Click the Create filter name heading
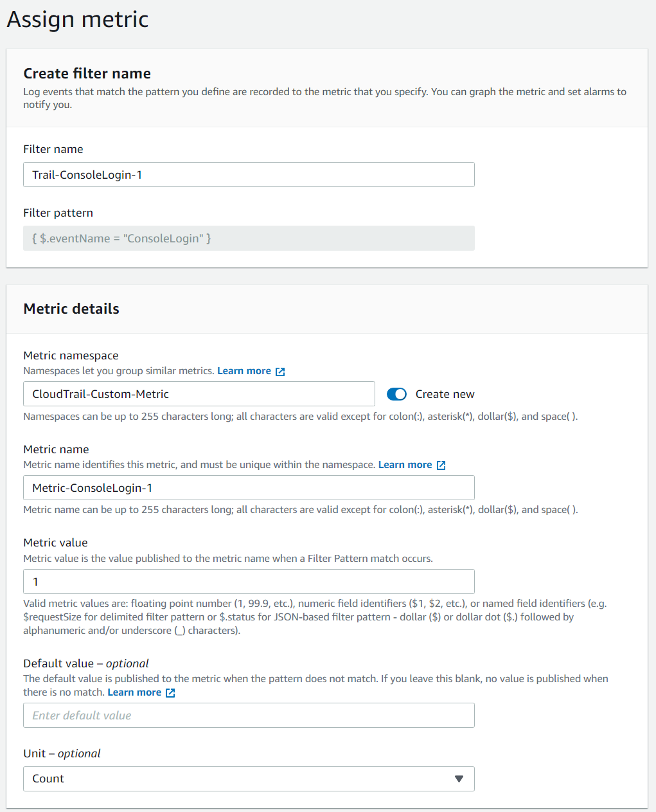Viewport: 656px width, 812px height. (87, 73)
